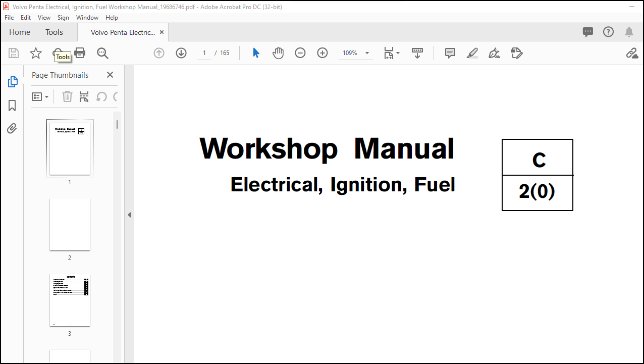644x364 pixels.
Task: Activate the Selection arrow tool
Action: pyautogui.click(x=256, y=53)
